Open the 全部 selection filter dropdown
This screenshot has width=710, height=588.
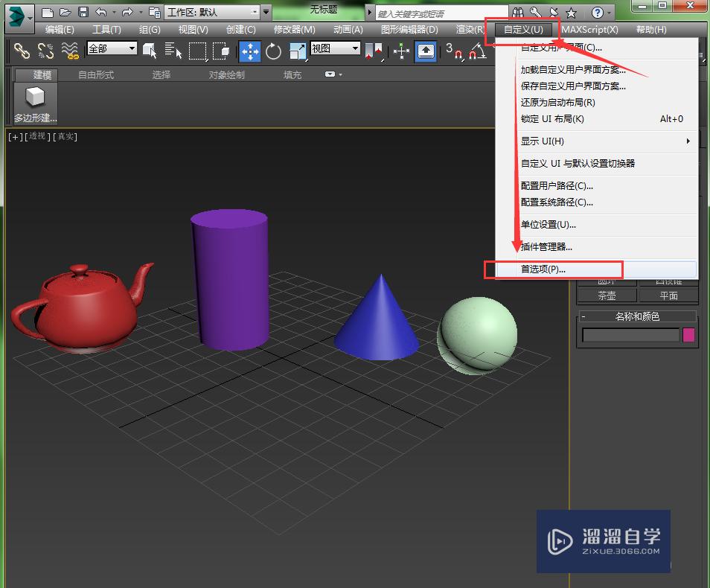(x=112, y=48)
